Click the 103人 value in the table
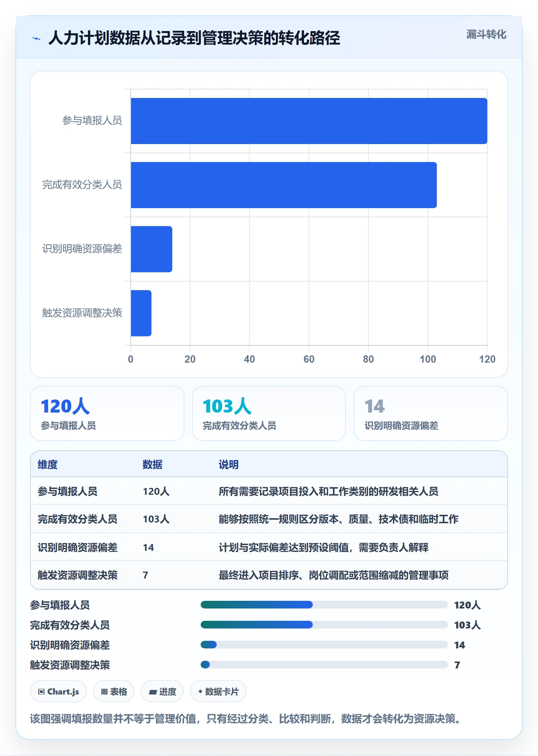Image resolution: width=538 pixels, height=756 pixels. [156, 519]
